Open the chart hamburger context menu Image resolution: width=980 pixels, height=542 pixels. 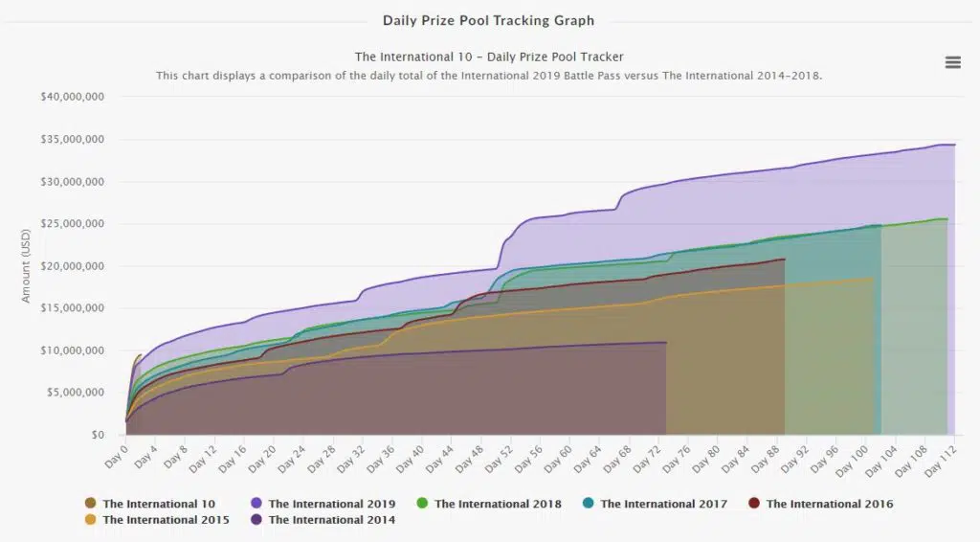coord(952,62)
